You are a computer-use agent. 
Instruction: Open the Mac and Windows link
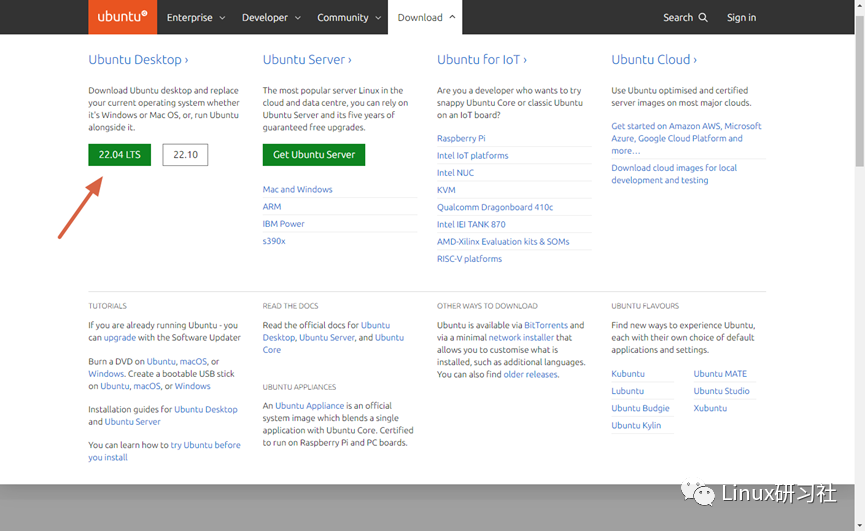pyautogui.click(x=297, y=189)
